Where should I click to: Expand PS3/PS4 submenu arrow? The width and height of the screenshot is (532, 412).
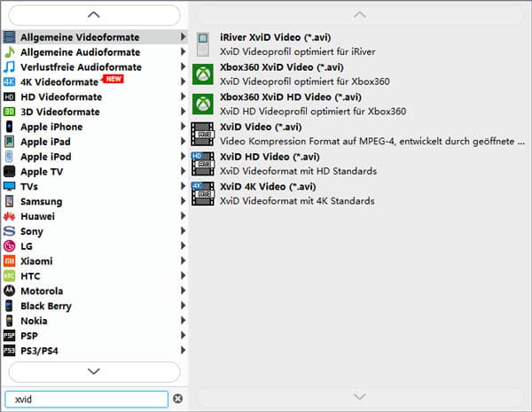tap(183, 350)
